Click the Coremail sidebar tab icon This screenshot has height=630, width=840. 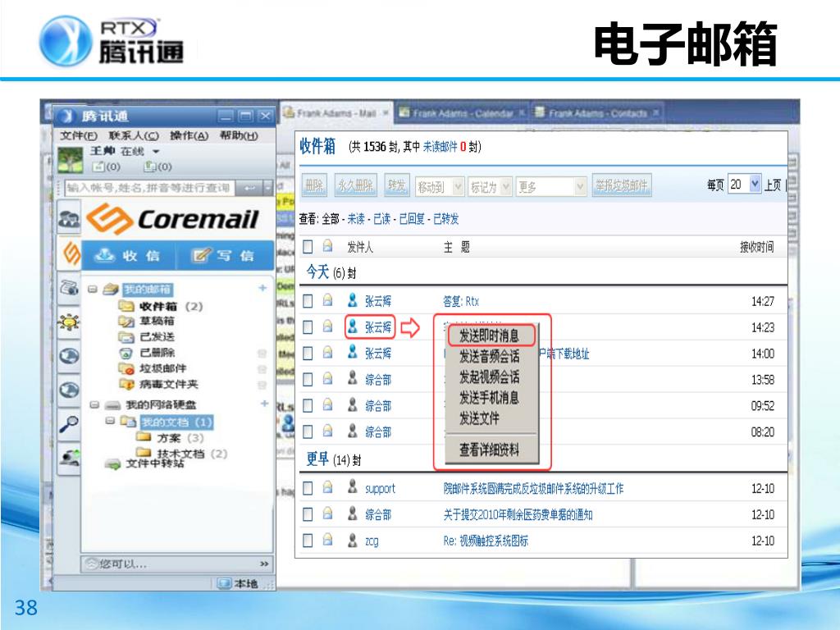pyautogui.click(x=71, y=253)
